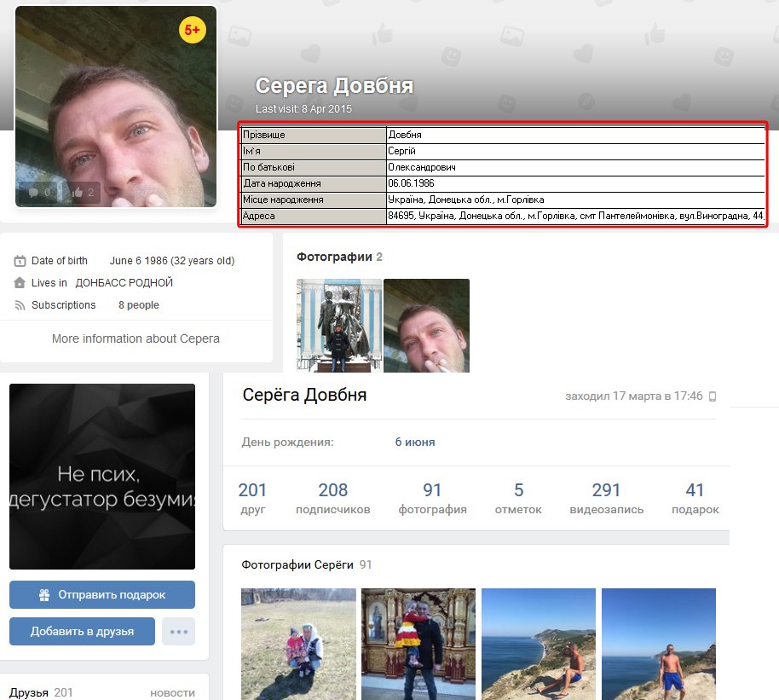
Task: Expand More information about the profile
Action: coord(136,338)
